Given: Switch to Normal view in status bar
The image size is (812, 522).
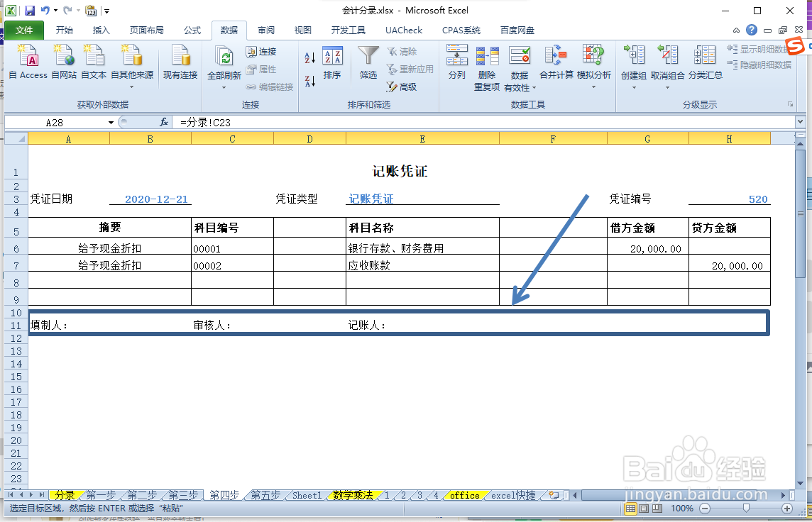Looking at the screenshot, I should tap(630, 509).
